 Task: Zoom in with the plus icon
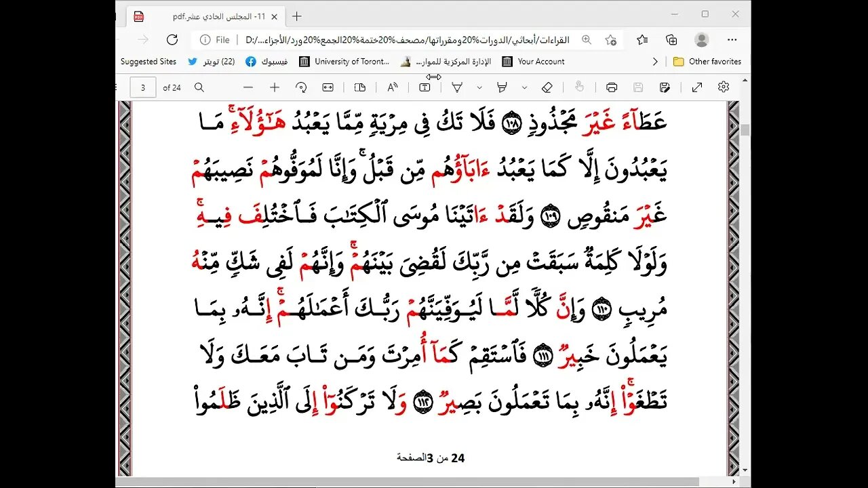[x=275, y=87]
